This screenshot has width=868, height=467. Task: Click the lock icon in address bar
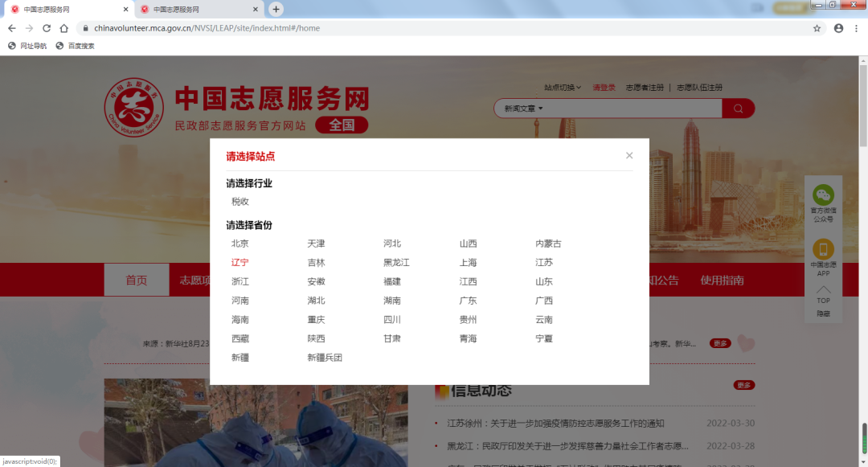point(85,28)
